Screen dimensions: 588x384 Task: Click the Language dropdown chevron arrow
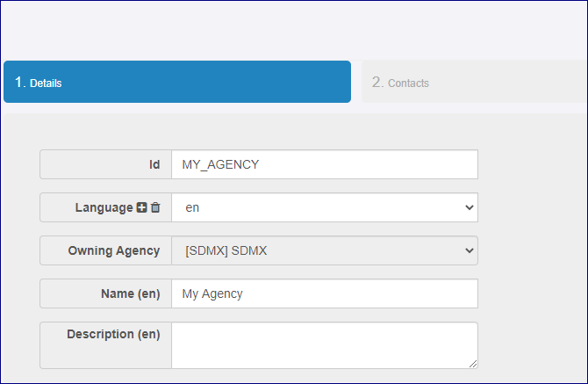[469, 207]
